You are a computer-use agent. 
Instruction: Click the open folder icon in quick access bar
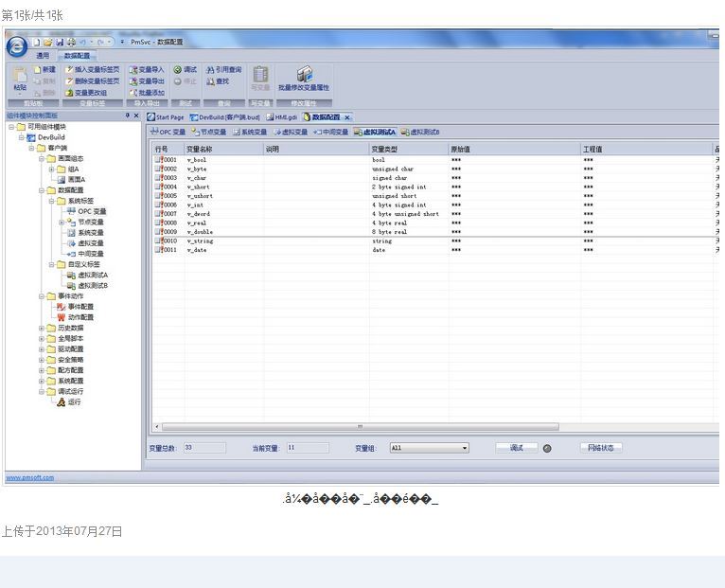[48, 42]
